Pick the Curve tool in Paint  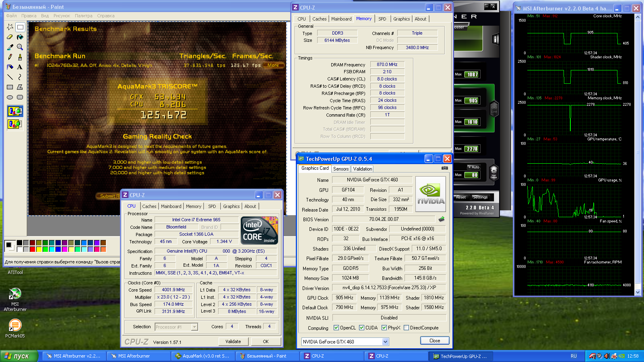tap(20, 77)
